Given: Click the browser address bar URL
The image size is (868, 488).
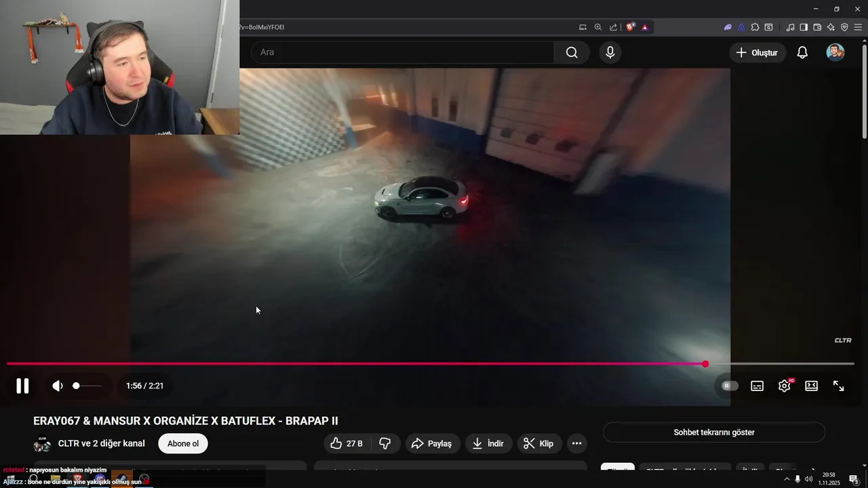Looking at the screenshot, I should (261, 27).
